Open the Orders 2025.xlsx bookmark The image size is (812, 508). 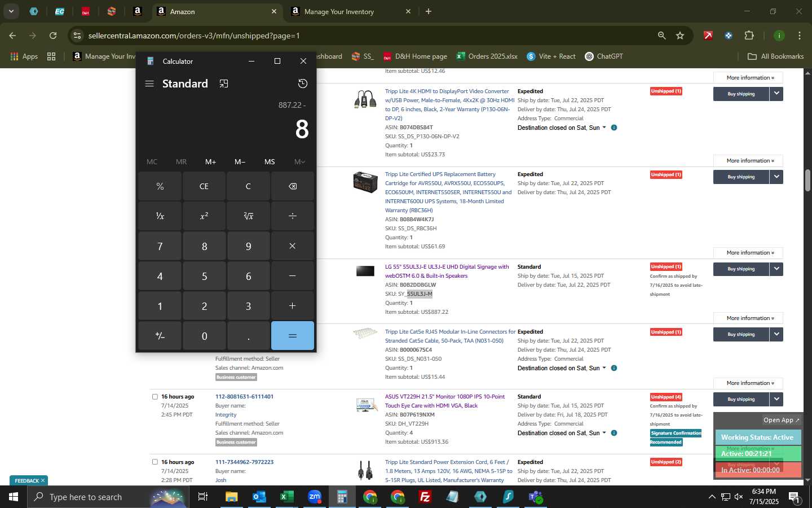(487, 56)
